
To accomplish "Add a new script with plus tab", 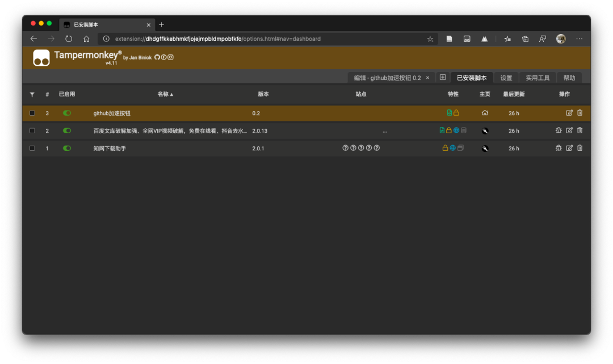I will [x=443, y=77].
